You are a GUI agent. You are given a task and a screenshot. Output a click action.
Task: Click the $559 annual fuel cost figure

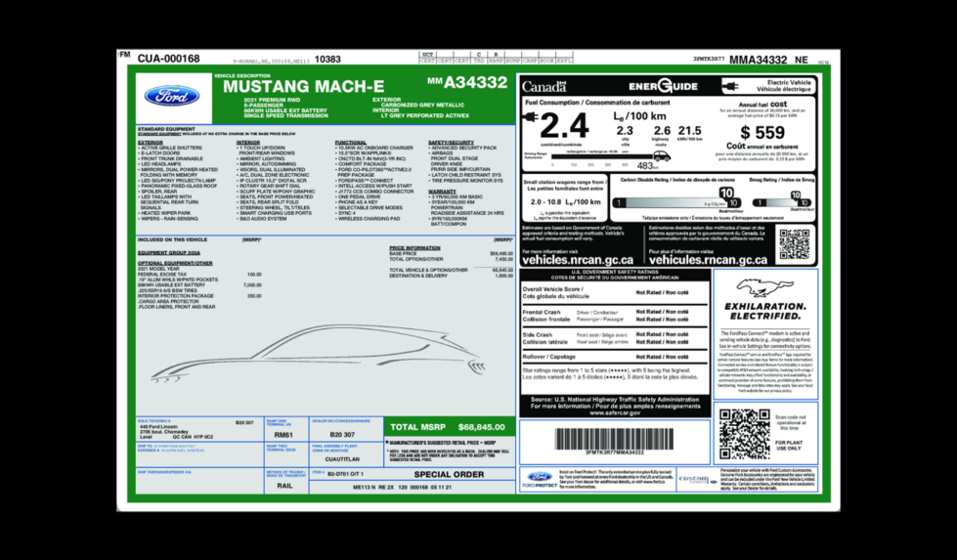[x=761, y=132]
